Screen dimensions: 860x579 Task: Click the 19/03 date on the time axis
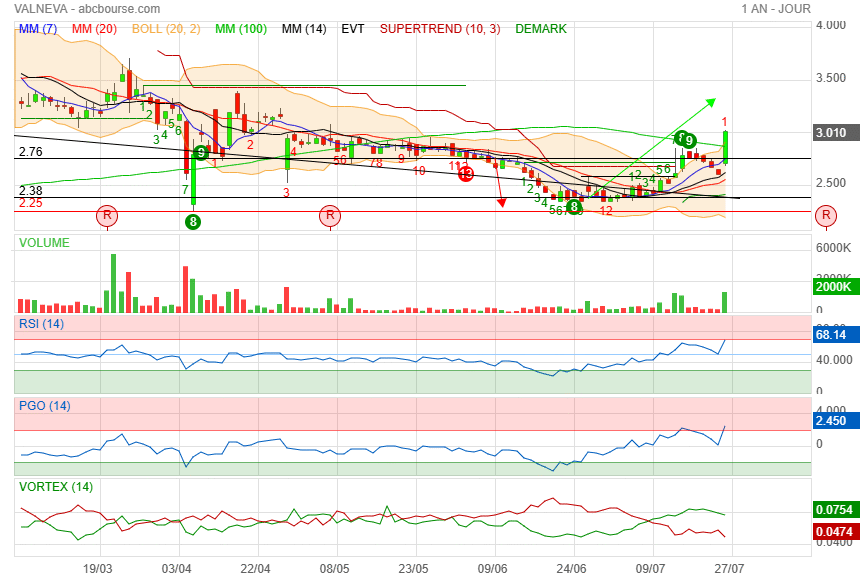point(98,568)
